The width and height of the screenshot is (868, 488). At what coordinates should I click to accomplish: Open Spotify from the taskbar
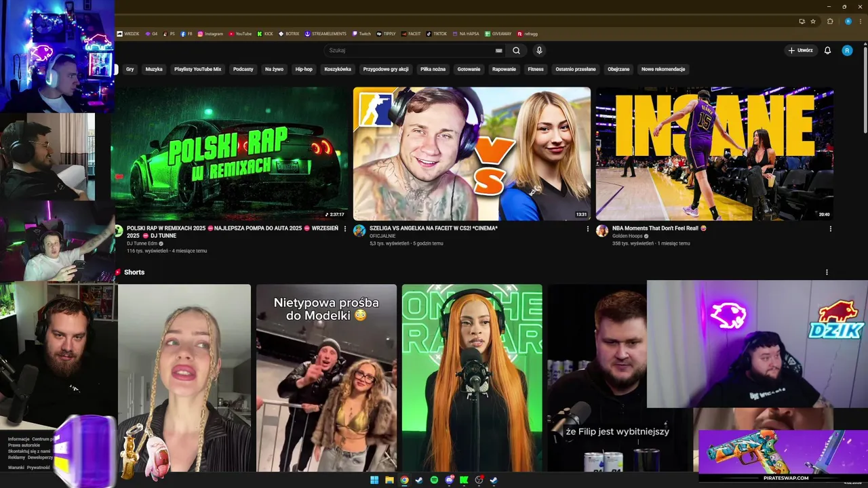coord(434,480)
